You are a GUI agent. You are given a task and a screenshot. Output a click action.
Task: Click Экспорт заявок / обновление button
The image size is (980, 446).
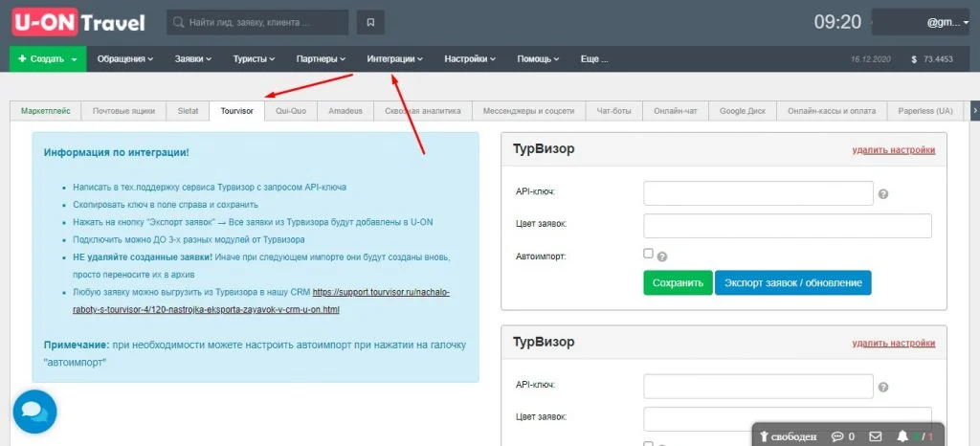[793, 283]
